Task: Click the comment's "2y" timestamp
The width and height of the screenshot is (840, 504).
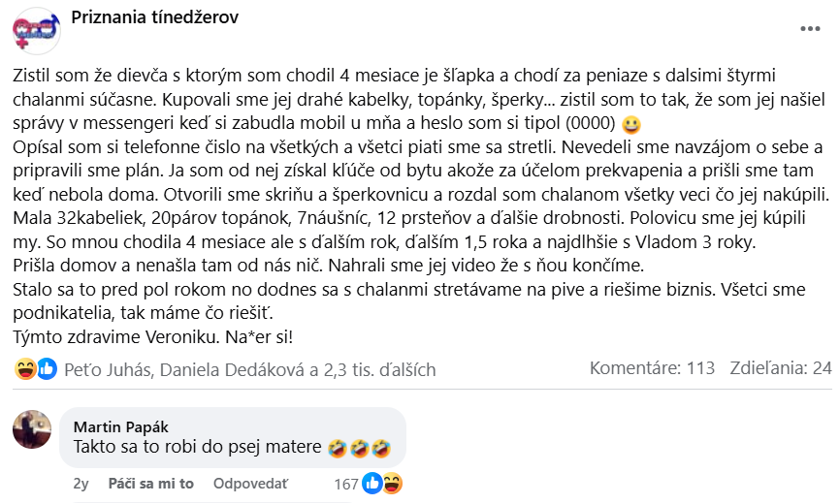Action: pyautogui.click(x=81, y=484)
